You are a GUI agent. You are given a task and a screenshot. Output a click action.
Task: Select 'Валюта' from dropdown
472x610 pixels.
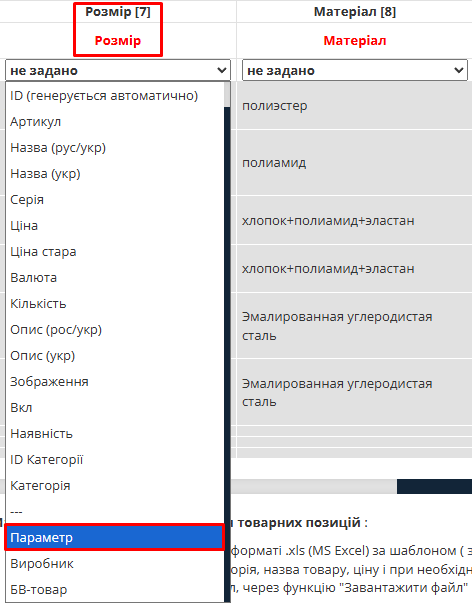pyautogui.click(x=115, y=278)
